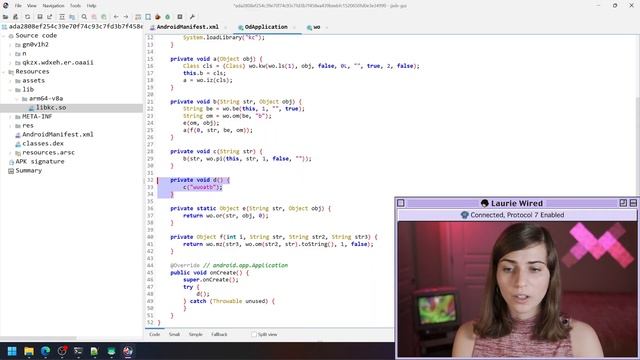Click the Add files toolbar icon
The image size is (640, 360).
(16, 17)
